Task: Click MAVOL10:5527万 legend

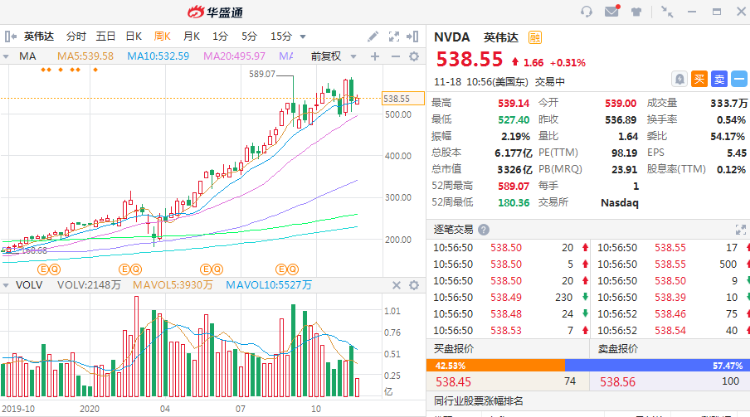Action: [x=268, y=285]
